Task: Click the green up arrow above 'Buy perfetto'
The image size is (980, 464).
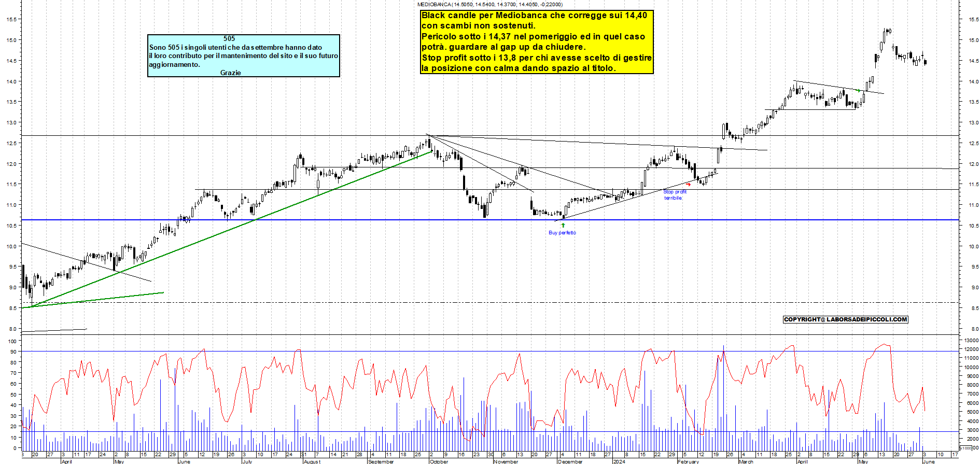Action: 563,226
